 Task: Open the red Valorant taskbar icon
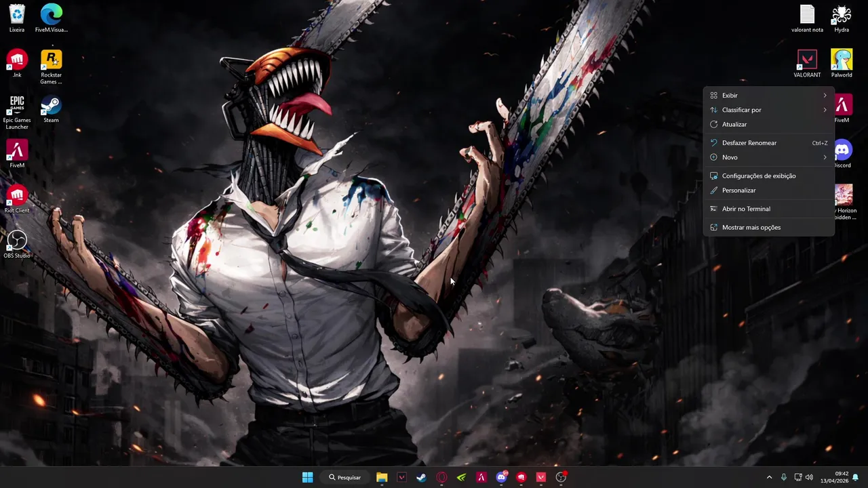tap(540, 477)
